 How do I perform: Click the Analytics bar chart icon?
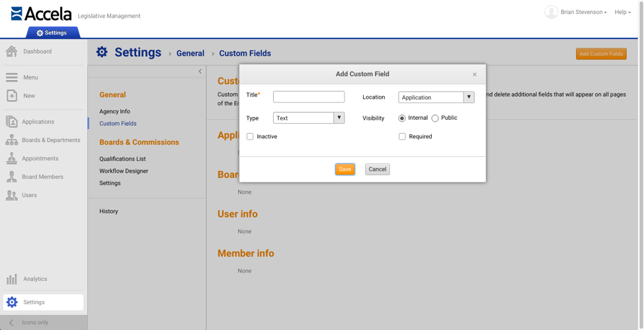[11, 279]
